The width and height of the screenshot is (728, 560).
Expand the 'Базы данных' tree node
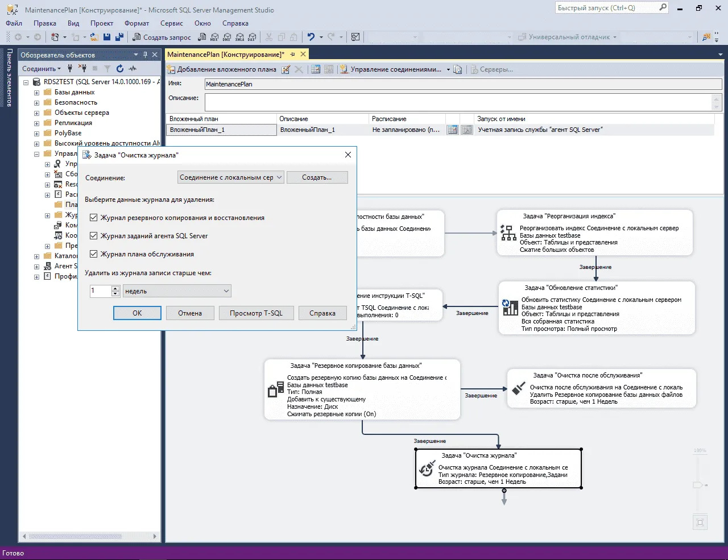click(36, 93)
